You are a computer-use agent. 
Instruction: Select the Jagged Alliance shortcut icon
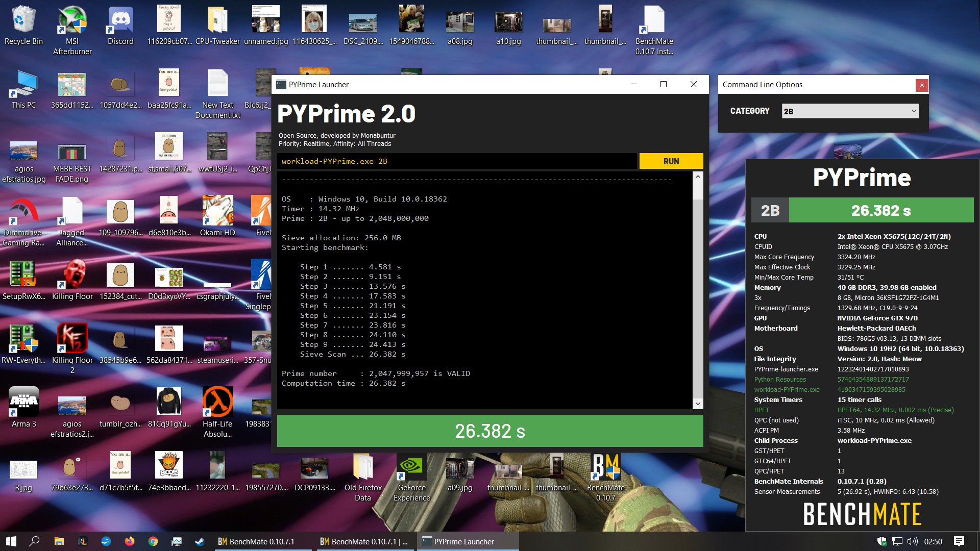tap(72, 222)
